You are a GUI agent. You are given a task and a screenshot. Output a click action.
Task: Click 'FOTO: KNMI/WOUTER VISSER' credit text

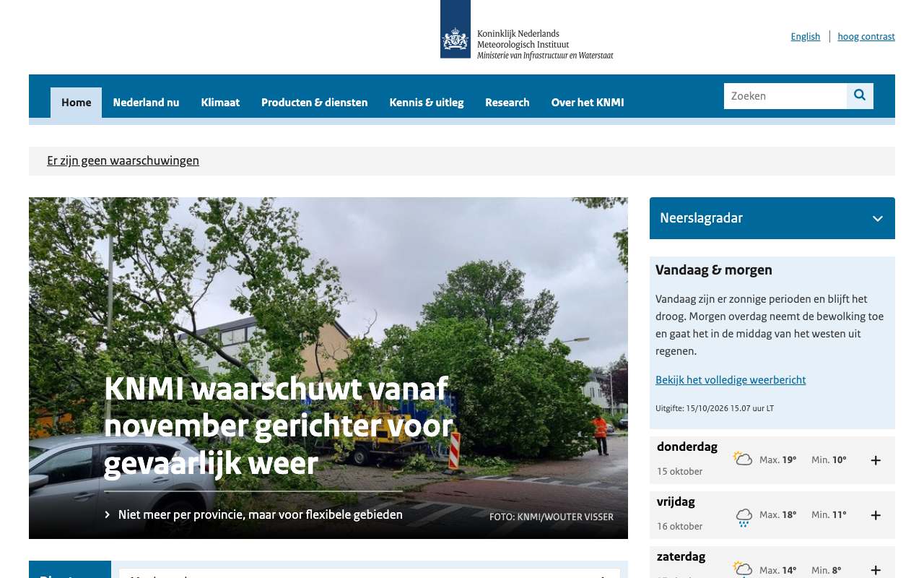552,517
